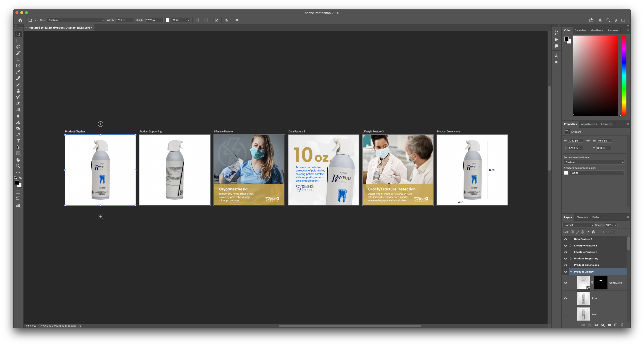Select the Healing Brush tool

click(18, 78)
